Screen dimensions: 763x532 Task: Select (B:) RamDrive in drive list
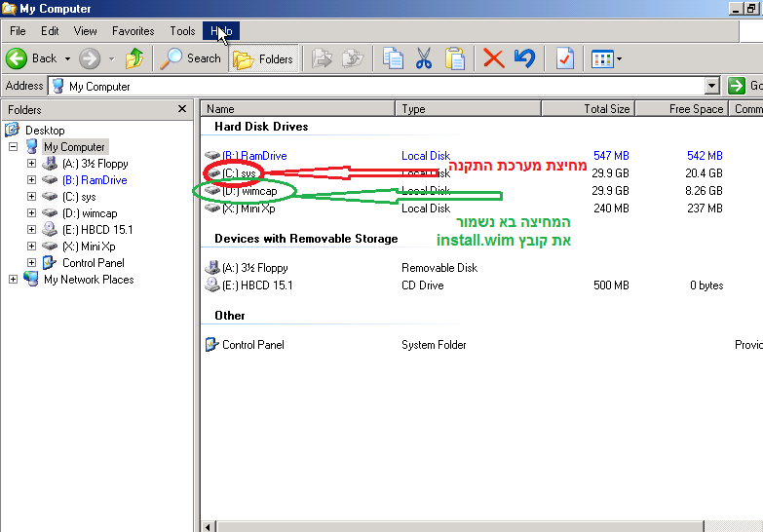[254, 156]
